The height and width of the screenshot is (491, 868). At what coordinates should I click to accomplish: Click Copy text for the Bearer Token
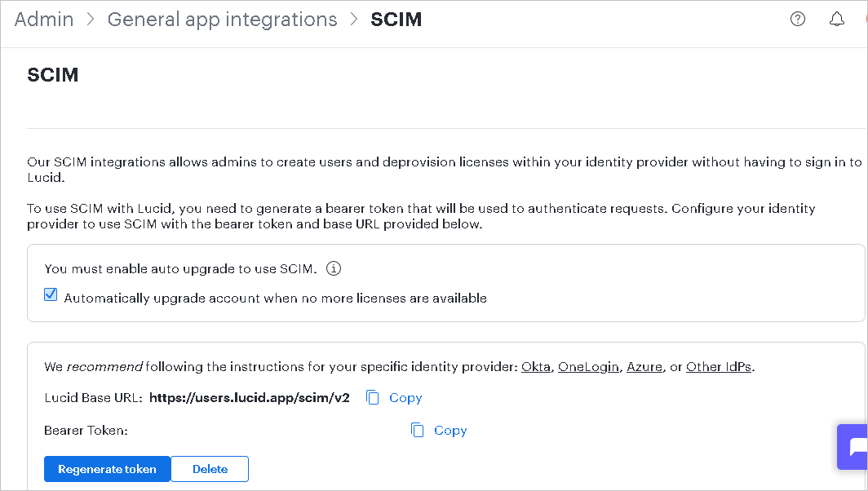coord(450,431)
